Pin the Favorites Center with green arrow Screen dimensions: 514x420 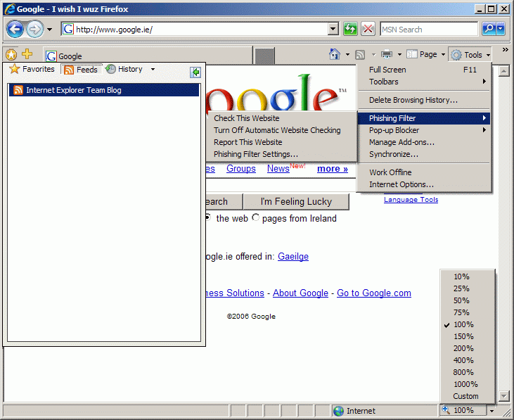coord(195,72)
